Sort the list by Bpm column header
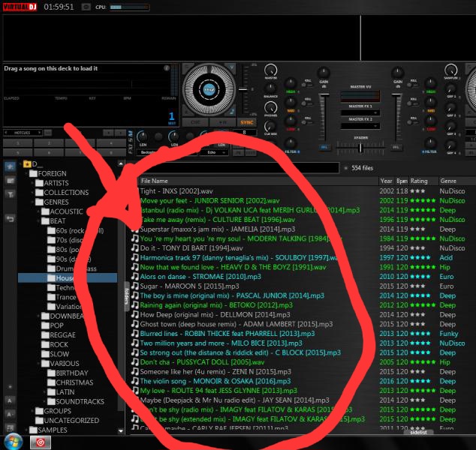The image size is (476, 450). pos(402,181)
